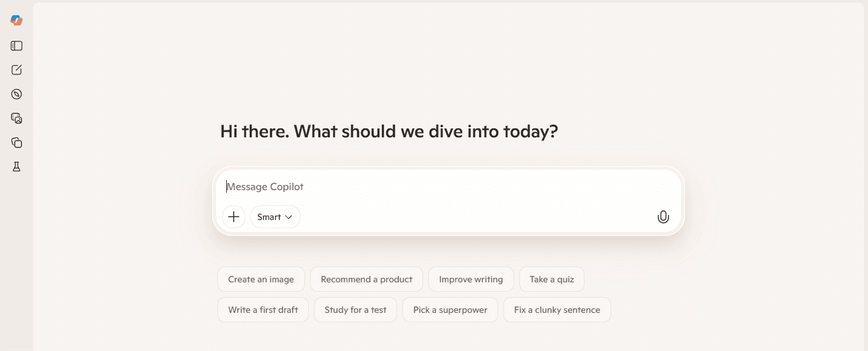Choose the Improve writing suggestion
The width and height of the screenshot is (868, 351).
[x=471, y=279]
